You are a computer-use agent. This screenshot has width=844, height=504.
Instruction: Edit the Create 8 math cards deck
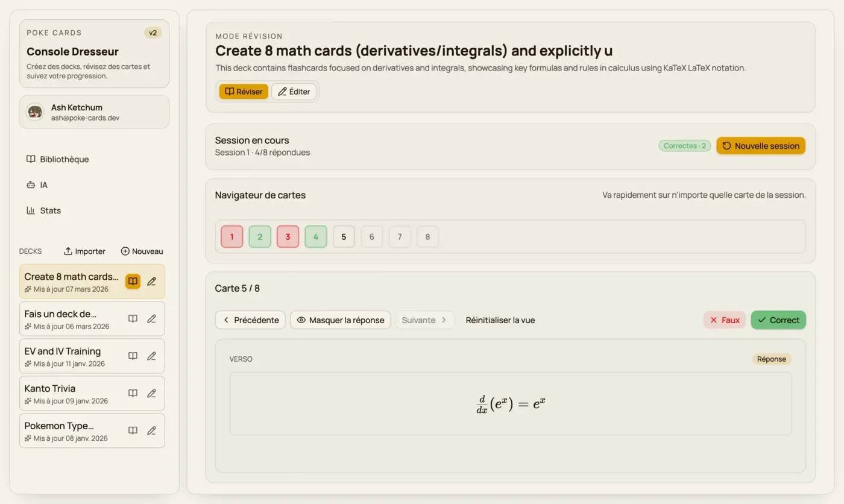point(151,281)
